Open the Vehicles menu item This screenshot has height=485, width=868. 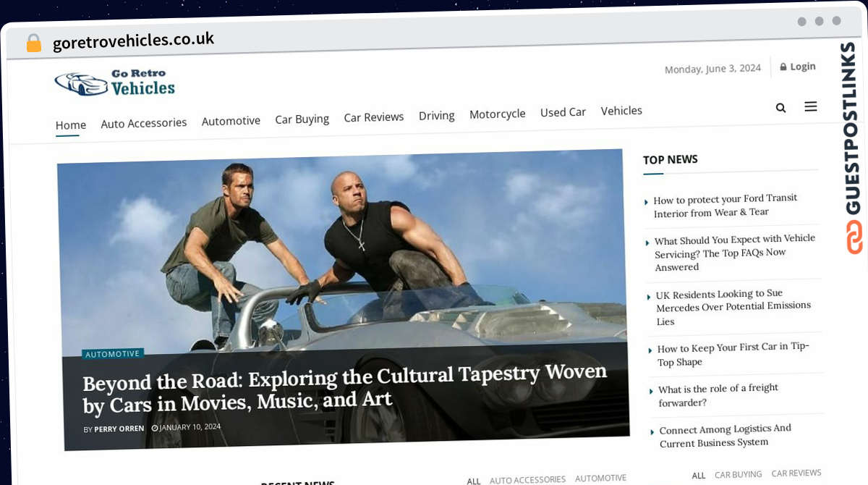coord(621,111)
